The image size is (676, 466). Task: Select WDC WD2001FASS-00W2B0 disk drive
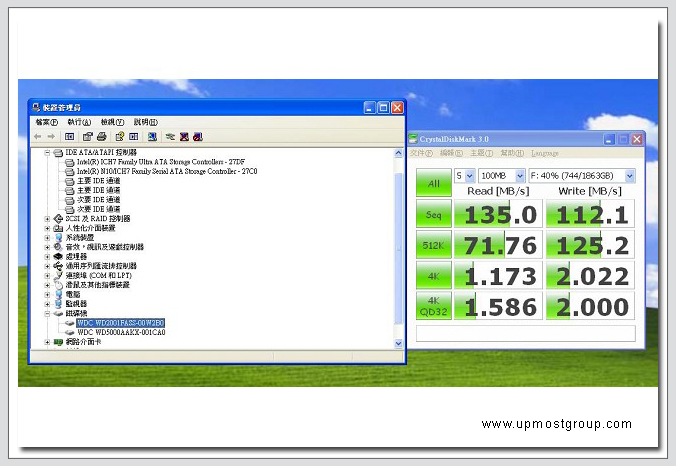coord(121,323)
